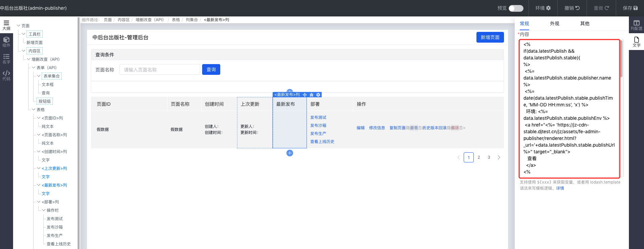Switch to 常规 tab
This screenshot has height=249, width=644.
point(524,23)
